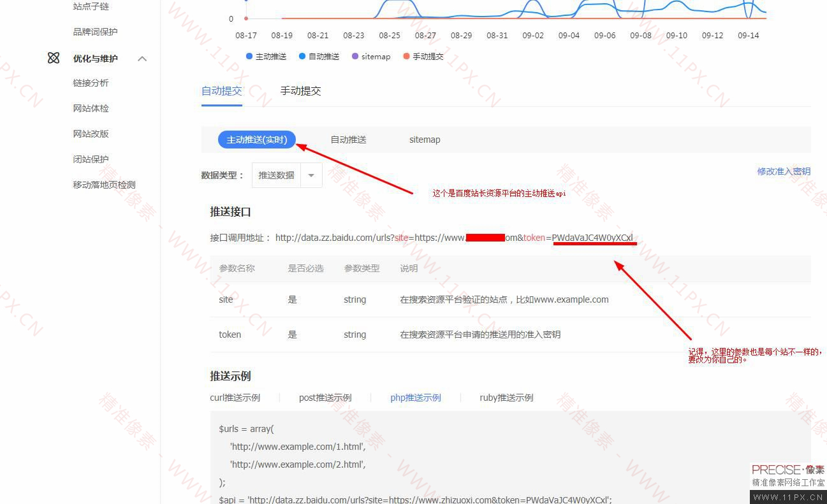Image resolution: width=827 pixels, height=504 pixels.
Task: Toggle 主动推送 series in the chart legend
Action: [x=266, y=56]
